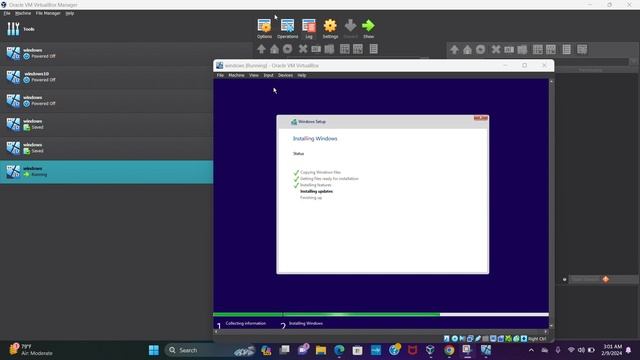Image resolution: width=640 pixels, height=360 pixels.
Task: Open Google Chrome from the taskbar
Action: pos(449,350)
